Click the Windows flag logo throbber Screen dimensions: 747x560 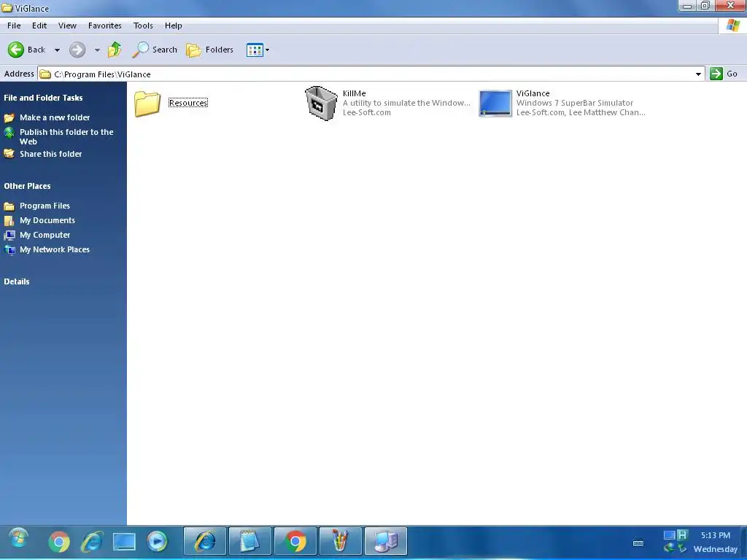pos(732,26)
